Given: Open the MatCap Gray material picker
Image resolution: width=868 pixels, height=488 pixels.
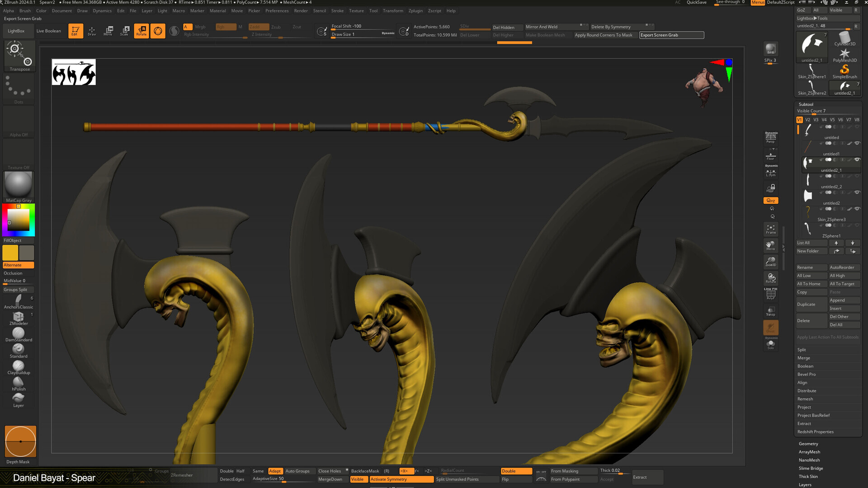Looking at the screenshot, I should [18, 184].
